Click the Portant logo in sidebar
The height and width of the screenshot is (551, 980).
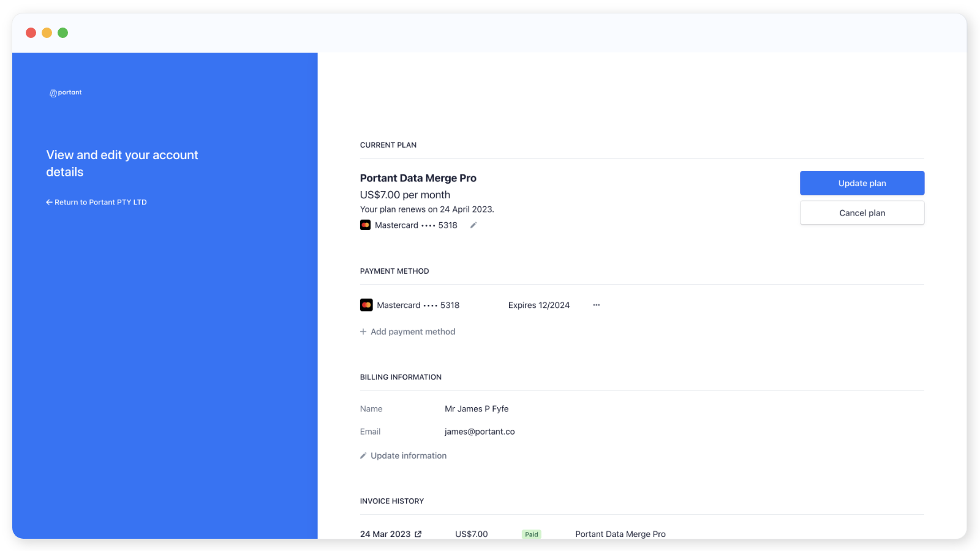tap(66, 93)
